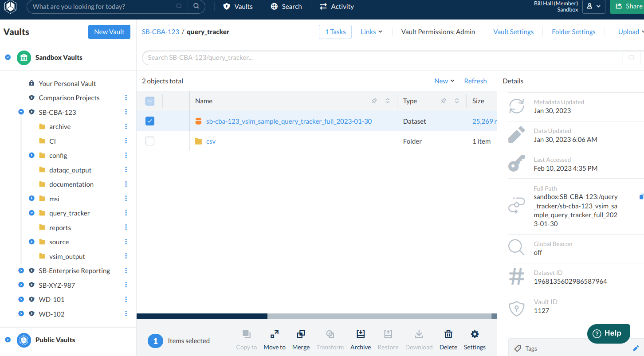Sort by Type column arrows
The image size is (644, 356).
pos(456,101)
